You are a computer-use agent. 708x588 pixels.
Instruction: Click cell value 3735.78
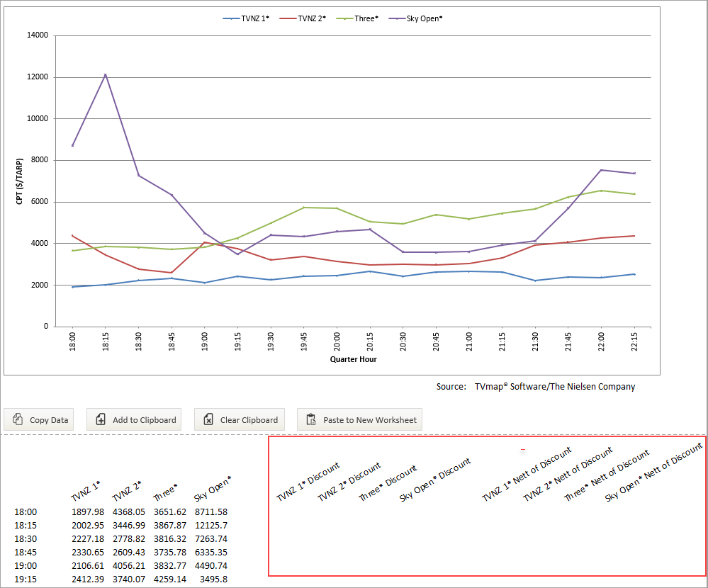pos(170,553)
